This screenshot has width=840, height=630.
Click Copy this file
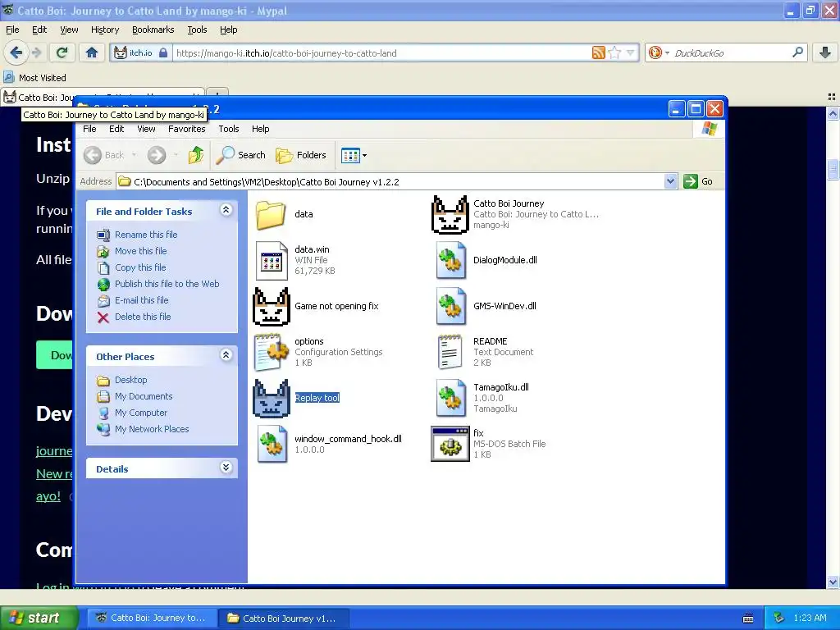point(140,267)
